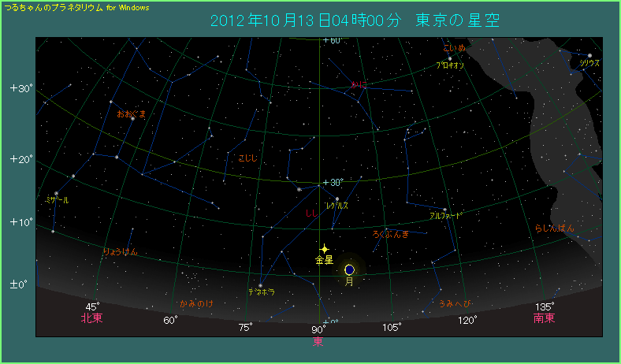This screenshot has width=621, height=364.
Task: Select the うみへび constellation label
Action: point(456,303)
